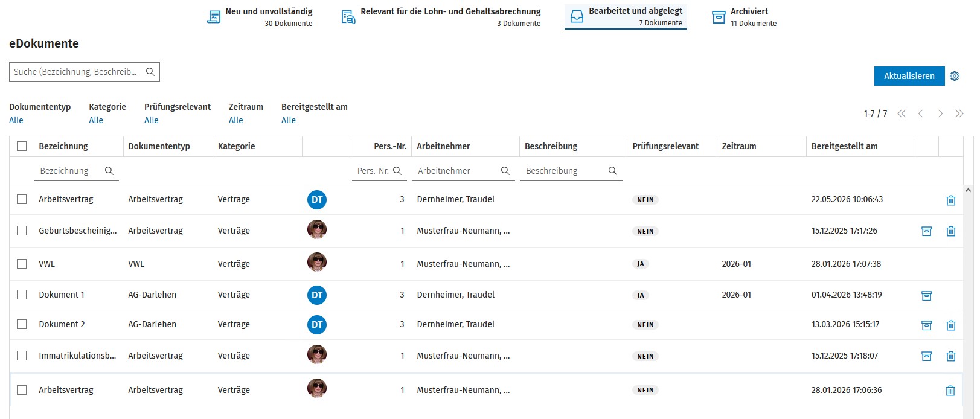Focus the Arbeitnehmer column filter field
Screen dimensions: 980x419
click(464, 171)
